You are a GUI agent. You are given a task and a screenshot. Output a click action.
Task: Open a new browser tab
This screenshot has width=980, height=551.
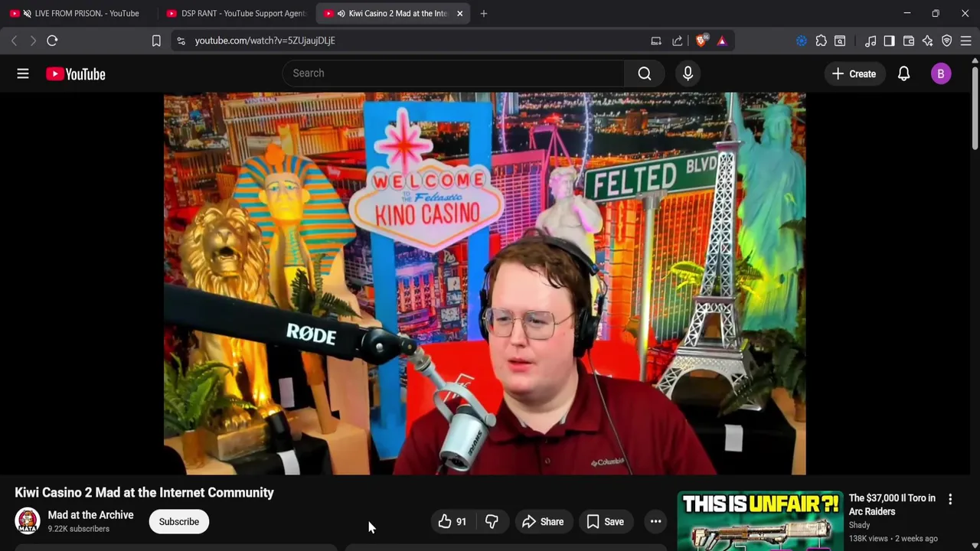click(483, 13)
